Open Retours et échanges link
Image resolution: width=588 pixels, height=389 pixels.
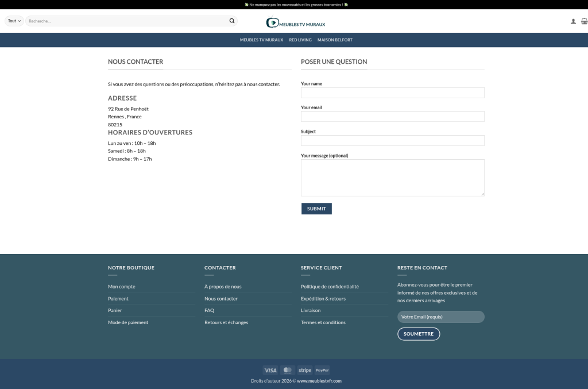(226, 322)
